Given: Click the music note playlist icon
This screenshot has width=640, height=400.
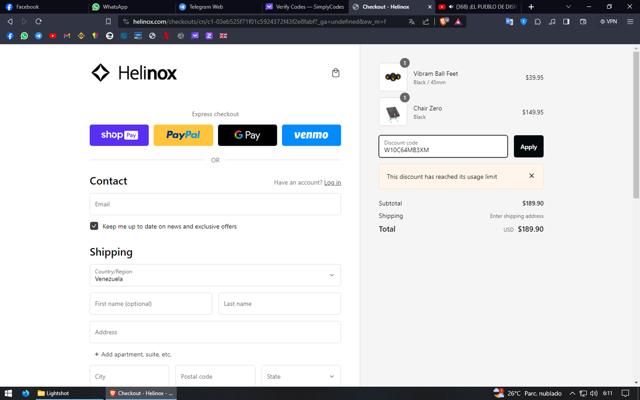Looking at the screenshot, I should pos(552,21).
